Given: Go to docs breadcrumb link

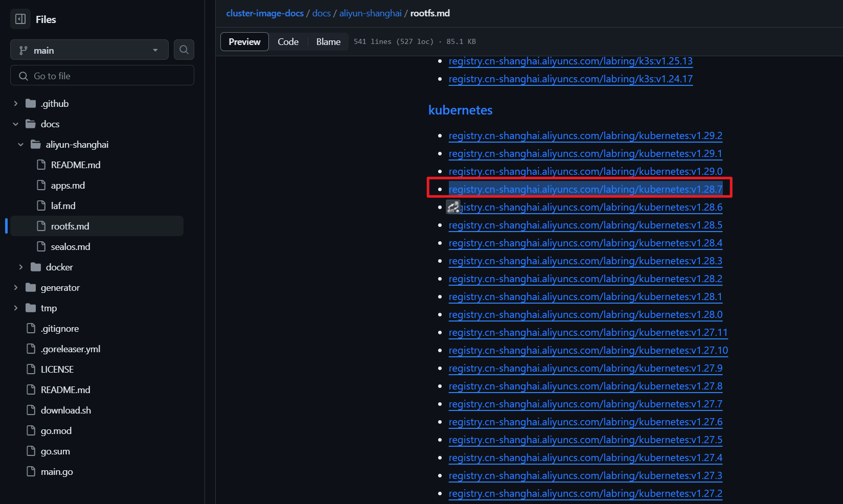Looking at the screenshot, I should 322,13.
